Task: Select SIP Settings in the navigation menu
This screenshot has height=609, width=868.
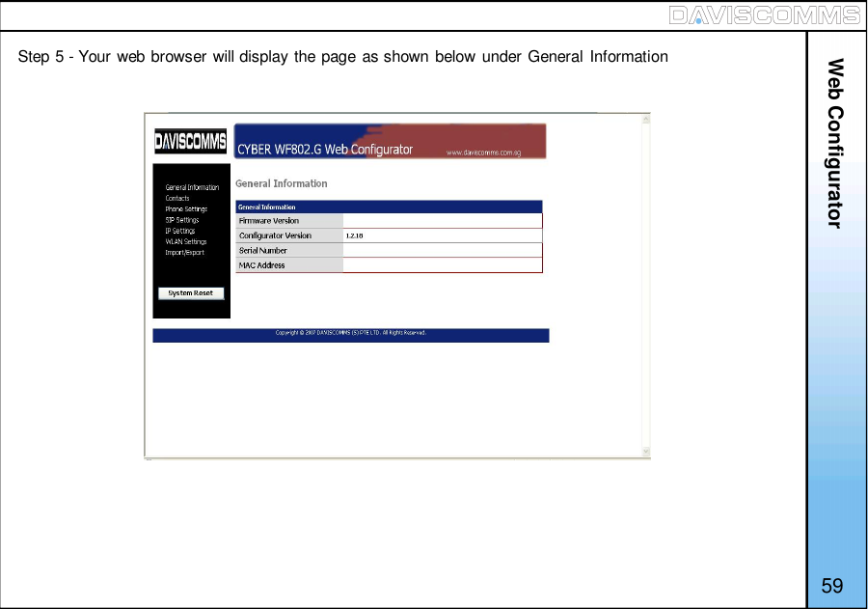Action: point(181,219)
